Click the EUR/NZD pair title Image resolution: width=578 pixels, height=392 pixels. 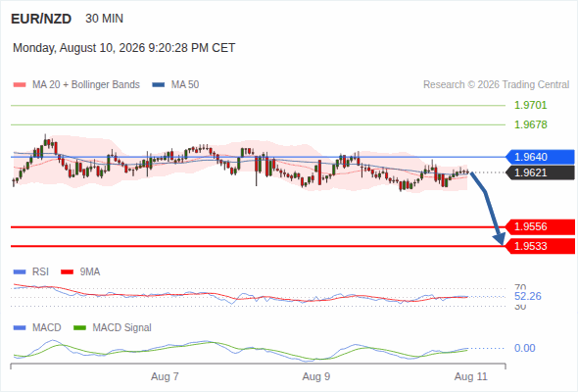point(41,19)
